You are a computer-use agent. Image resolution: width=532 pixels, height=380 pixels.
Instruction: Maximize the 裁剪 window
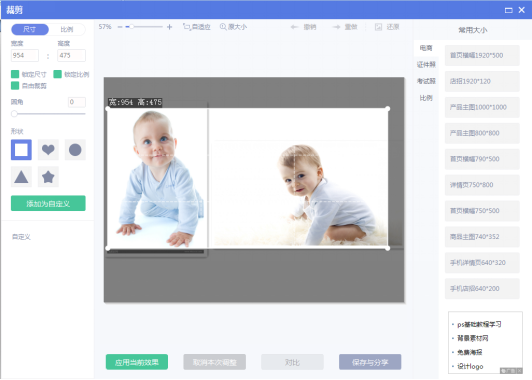point(509,10)
